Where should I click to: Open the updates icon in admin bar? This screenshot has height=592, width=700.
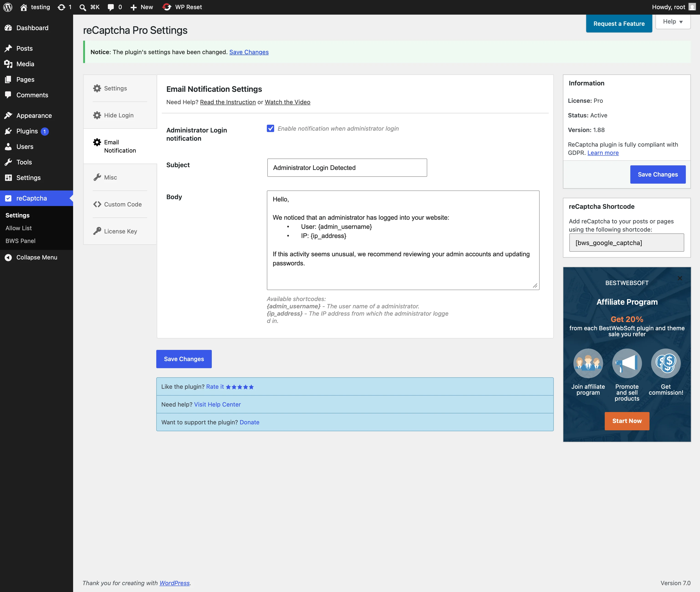[61, 7]
